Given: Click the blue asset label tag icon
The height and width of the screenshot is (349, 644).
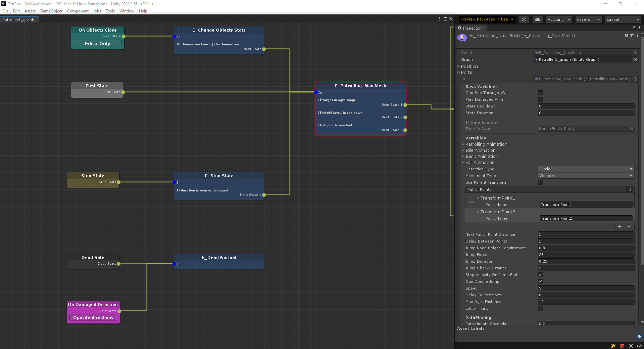Looking at the screenshot, I should click(639, 337).
